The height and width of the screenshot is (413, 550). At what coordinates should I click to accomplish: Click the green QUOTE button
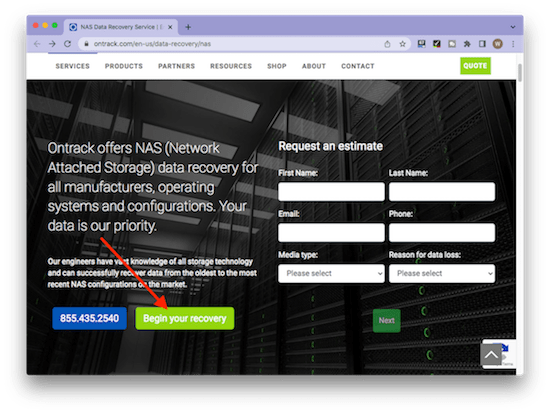[x=475, y=66]
